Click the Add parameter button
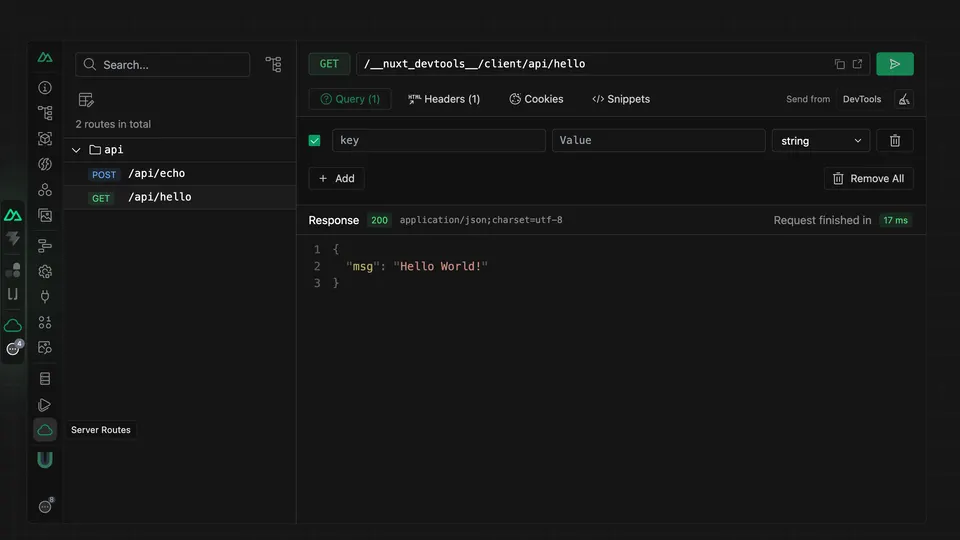960x540 pixels. (336, 179)
